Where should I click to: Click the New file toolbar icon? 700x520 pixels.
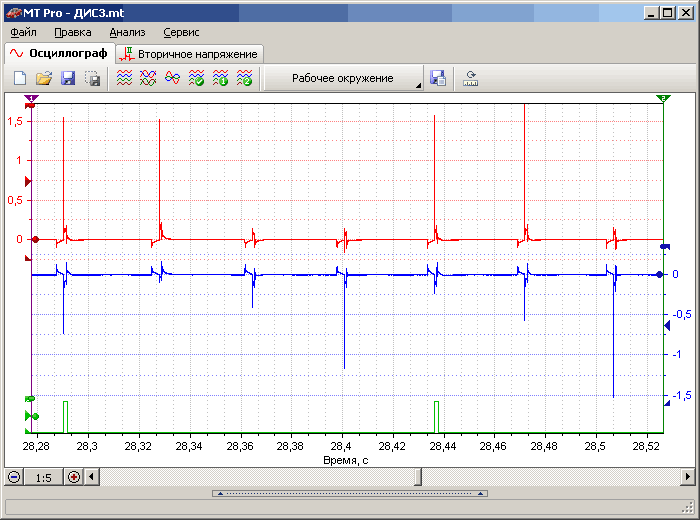click(x=20, y=78)
